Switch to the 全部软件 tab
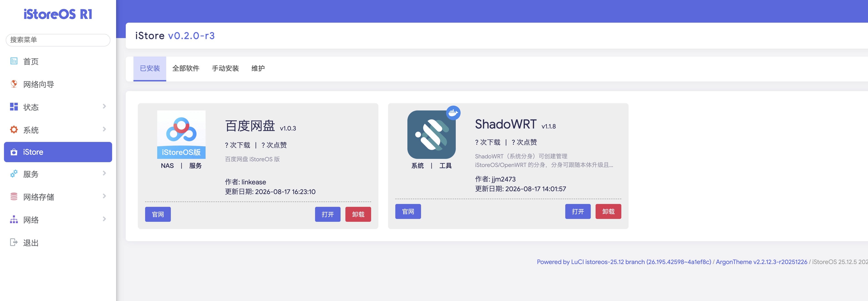The image size is (868, 301). (x=186, y=68)
